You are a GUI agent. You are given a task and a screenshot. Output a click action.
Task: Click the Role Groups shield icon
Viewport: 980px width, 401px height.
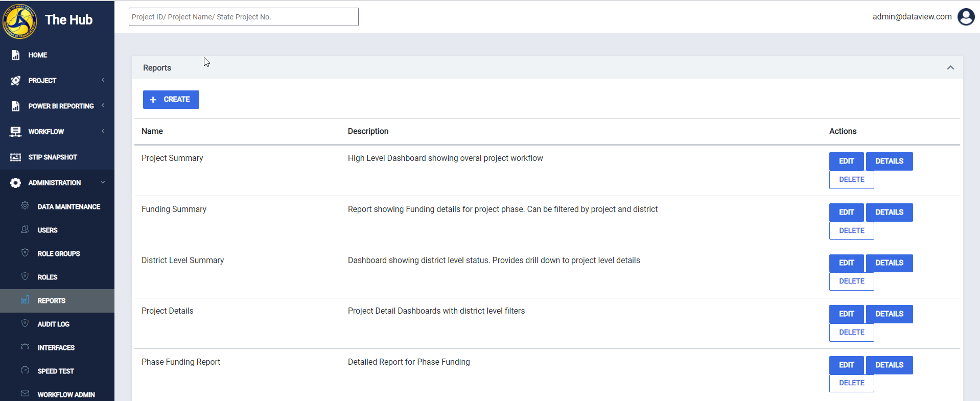click(25, 253)
